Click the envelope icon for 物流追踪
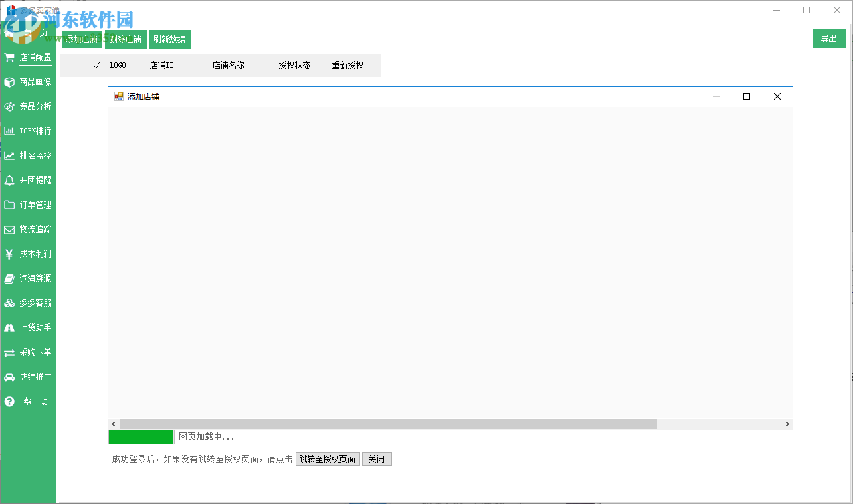 [x=9, y=230]
